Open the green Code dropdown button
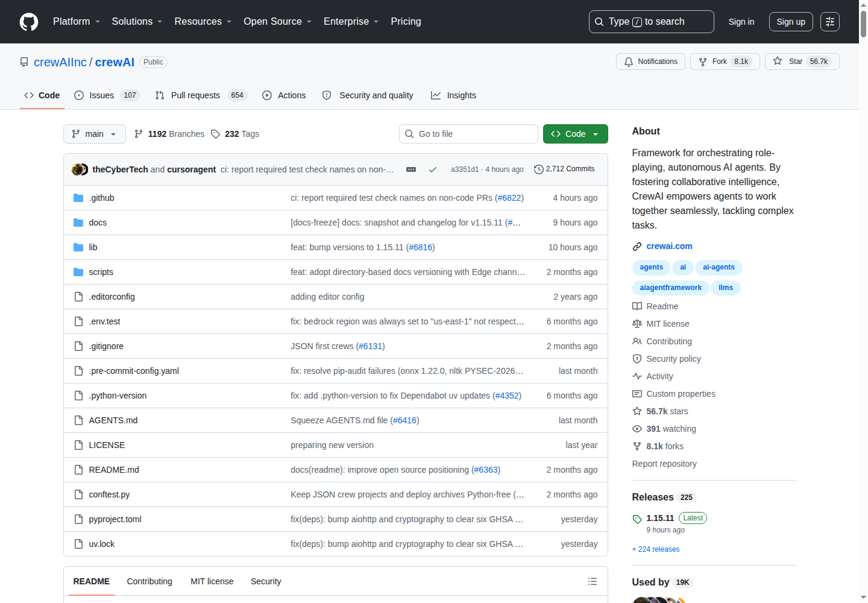Viewport: 868px width, 603px height. (576, 134)
